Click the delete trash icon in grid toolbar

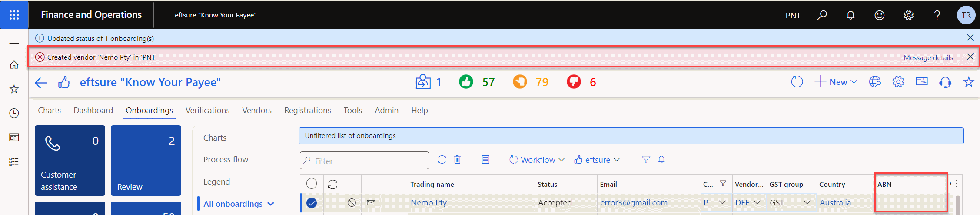click(x=457, y=160)
